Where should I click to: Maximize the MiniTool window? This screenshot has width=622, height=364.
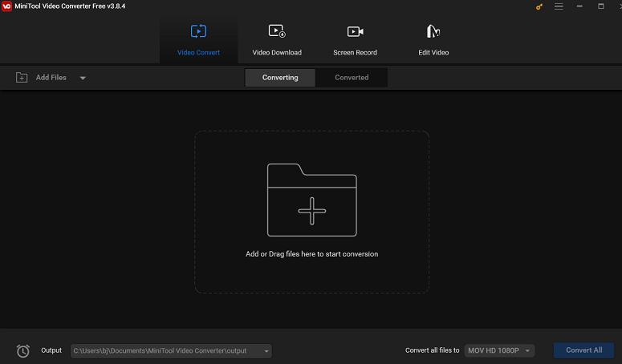point(600,6)
